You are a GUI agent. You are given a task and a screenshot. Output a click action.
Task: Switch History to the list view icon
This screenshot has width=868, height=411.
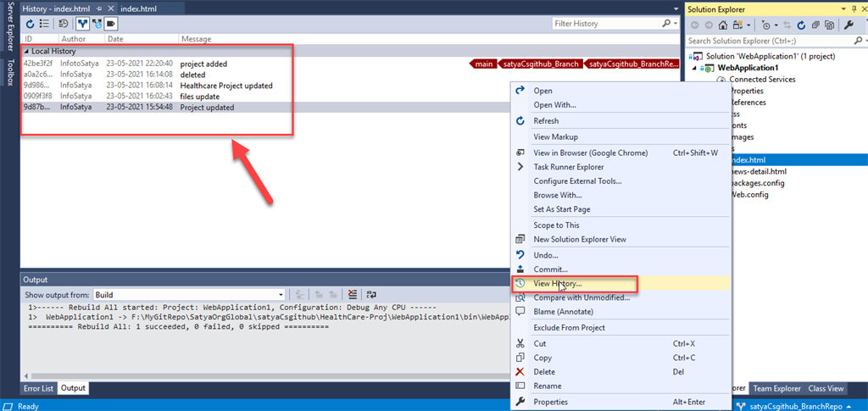[x=44, y=24]
